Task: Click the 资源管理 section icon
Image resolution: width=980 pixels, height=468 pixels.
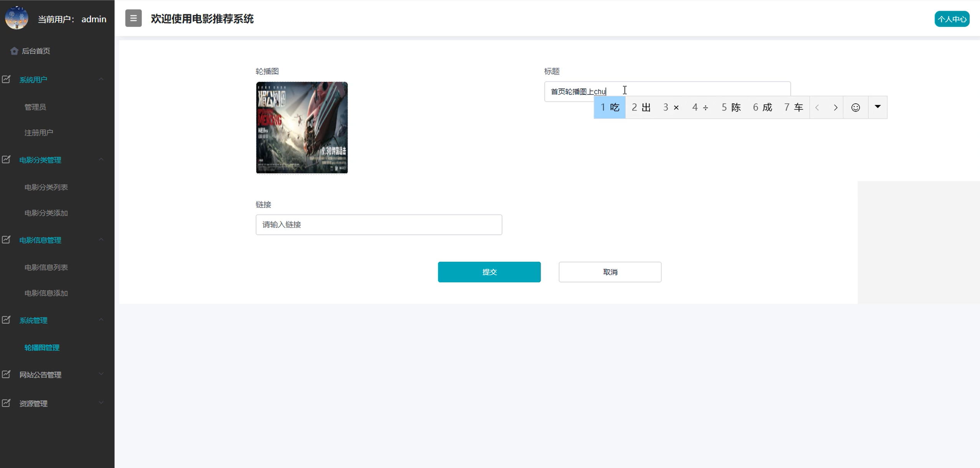Action: click(x=6, y=403)
